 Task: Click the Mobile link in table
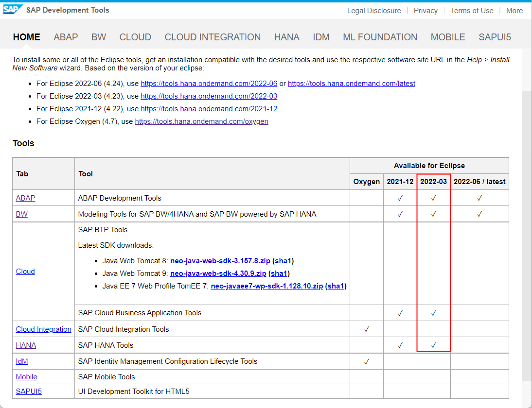(x=26, y=377)
